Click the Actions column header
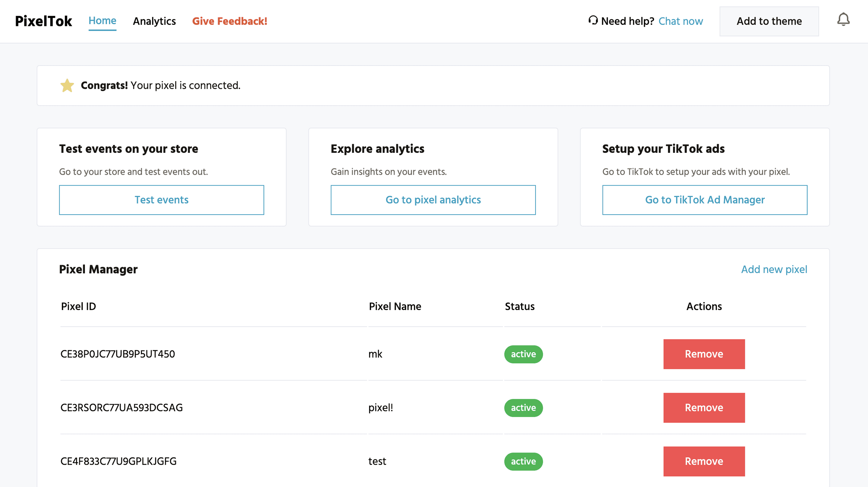 [x=704, y=306]
